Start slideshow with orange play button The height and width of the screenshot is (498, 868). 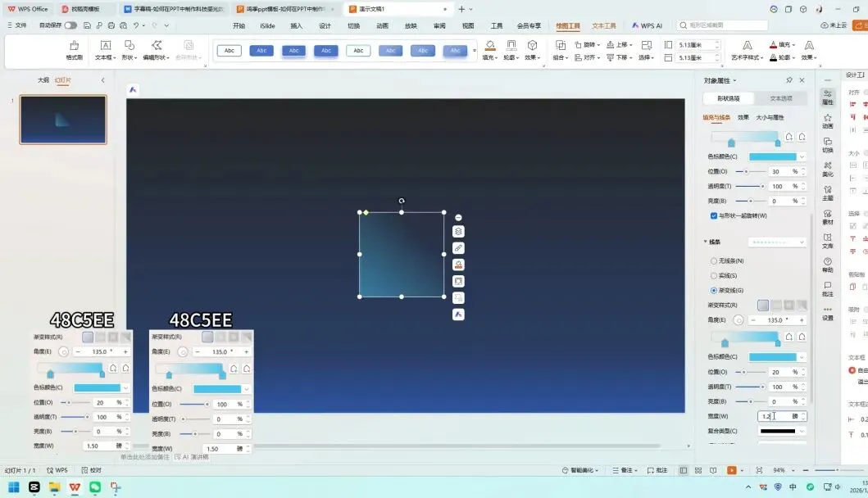732,470
